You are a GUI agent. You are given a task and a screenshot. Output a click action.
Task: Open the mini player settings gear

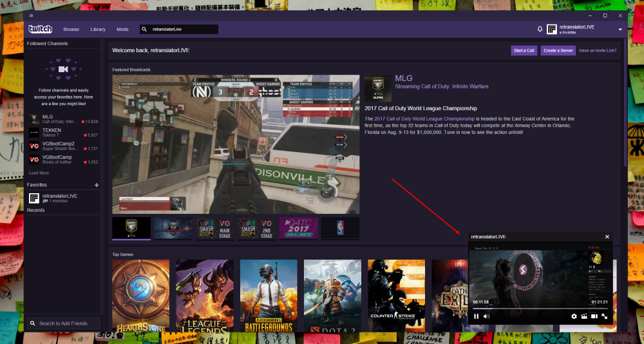coord(574,316)
